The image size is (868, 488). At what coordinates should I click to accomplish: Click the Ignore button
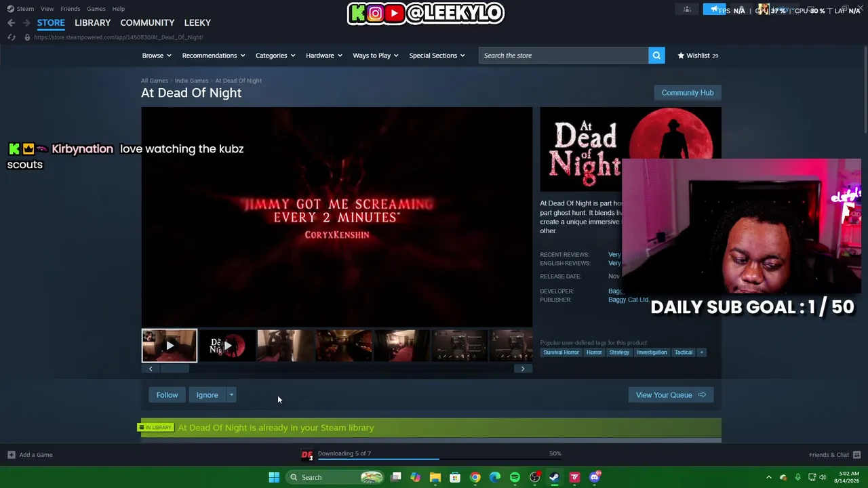pos(208,395)
